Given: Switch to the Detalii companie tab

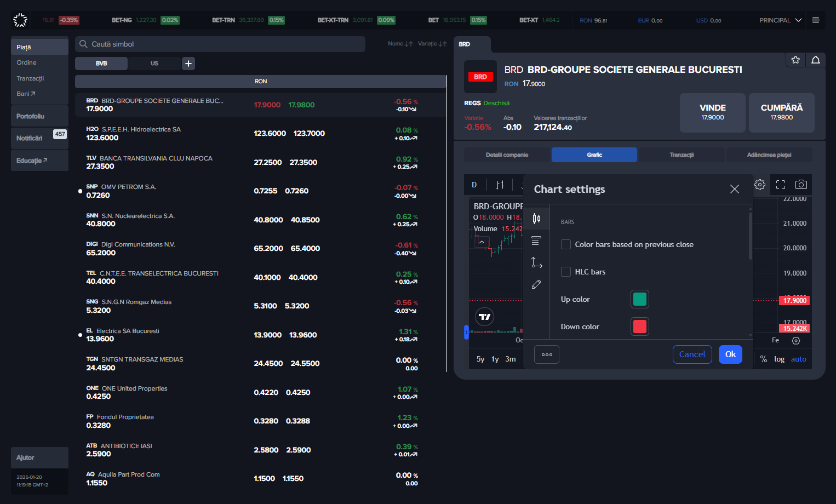Looking at the screenshot, I should click(507, 155).
